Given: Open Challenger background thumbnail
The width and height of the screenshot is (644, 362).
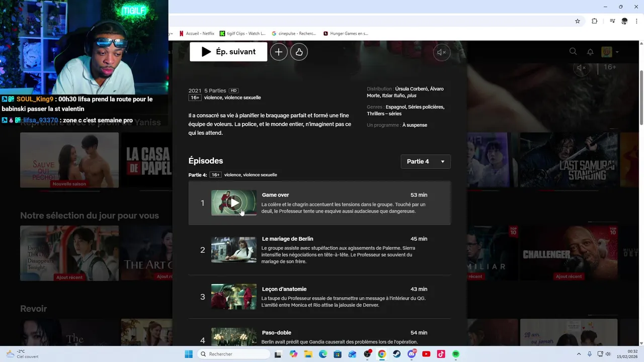Looking at the screenshot, I should coord(569,253).
